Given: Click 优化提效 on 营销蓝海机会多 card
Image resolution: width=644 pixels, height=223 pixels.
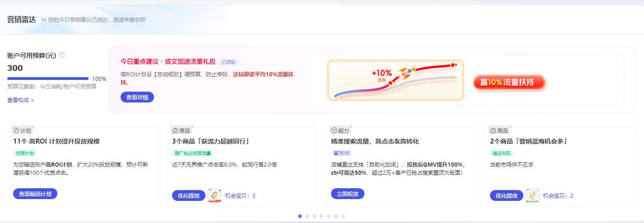Looking at the screenshot, I should (507, 195).
